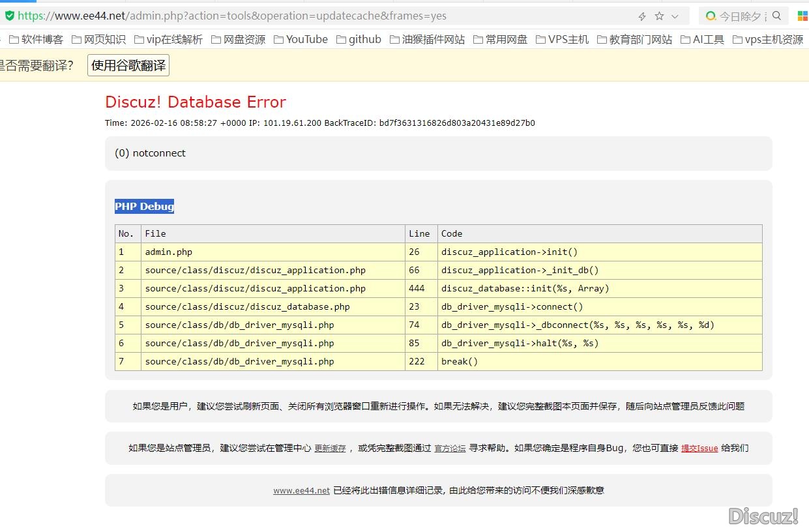Screen dimensions: 809x532
Task: Click the green security shield icon
Action: tap(9, 16)
